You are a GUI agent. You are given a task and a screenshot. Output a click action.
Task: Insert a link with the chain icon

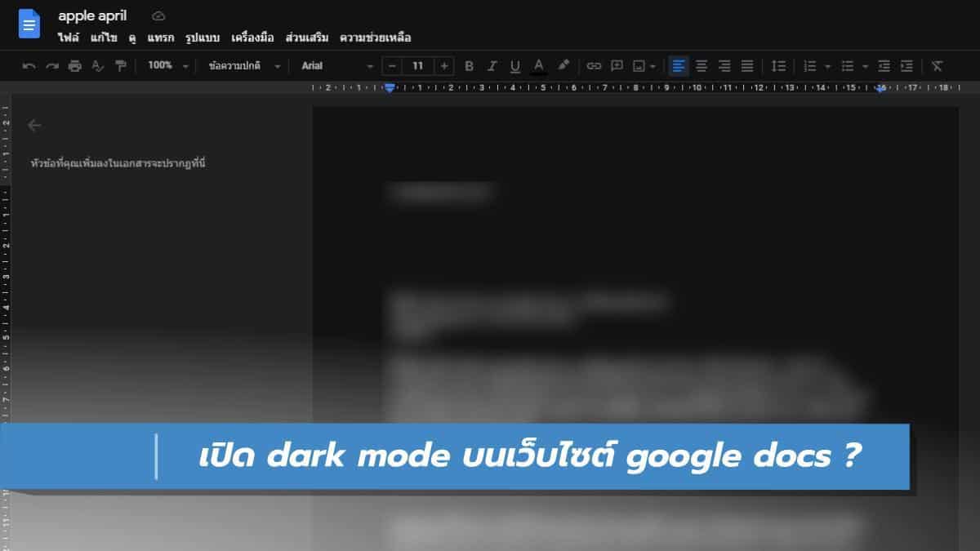594,66
